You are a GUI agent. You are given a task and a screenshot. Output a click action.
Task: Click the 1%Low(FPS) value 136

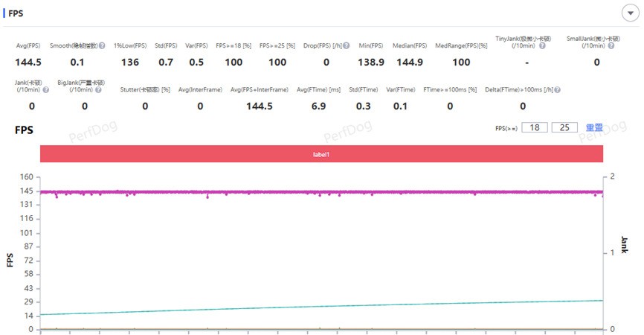click(130, 62)
